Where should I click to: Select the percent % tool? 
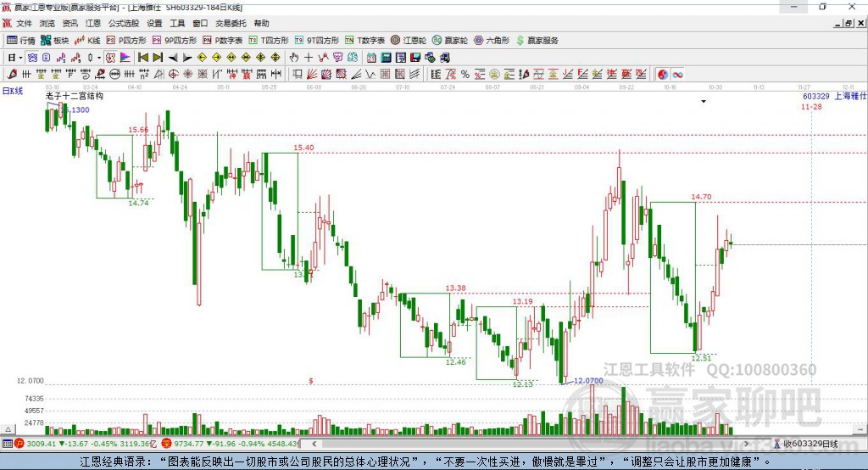[465, 74]
